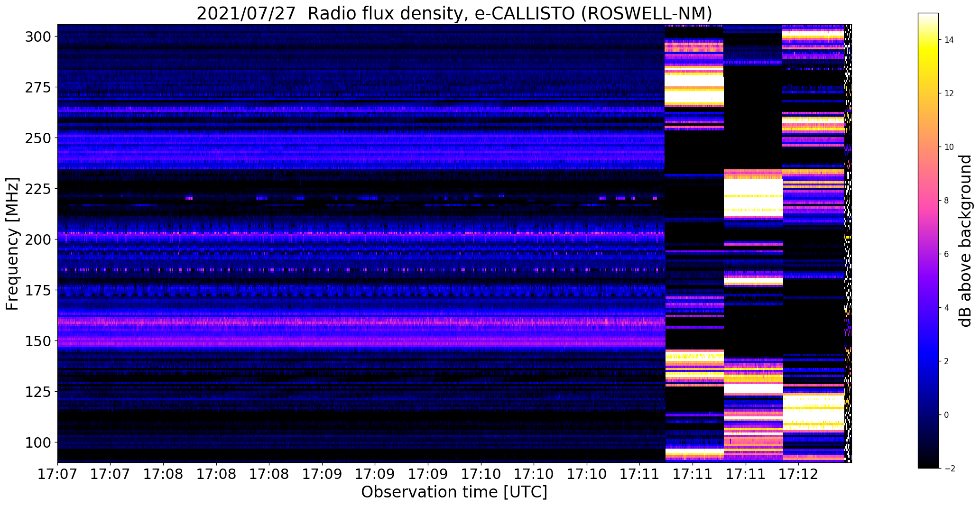Click the 225 frequency tick label
Image resolution: width=980 pixels, height=506 pixels.
pos(38,189)
